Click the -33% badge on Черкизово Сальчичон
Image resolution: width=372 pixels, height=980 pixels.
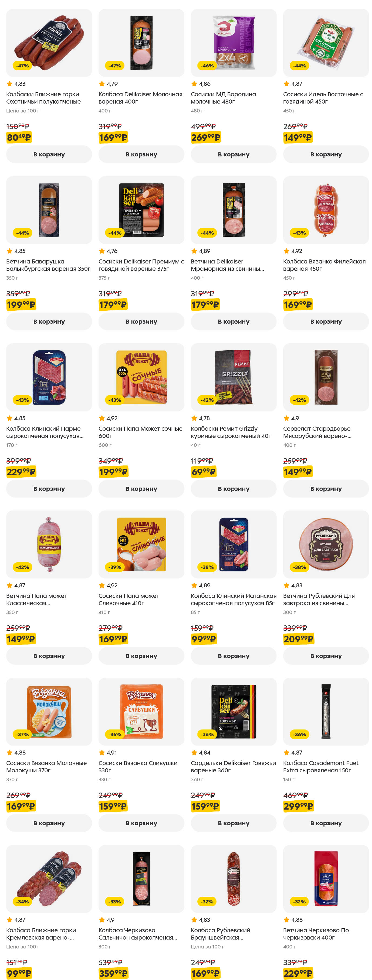(115, 902)
